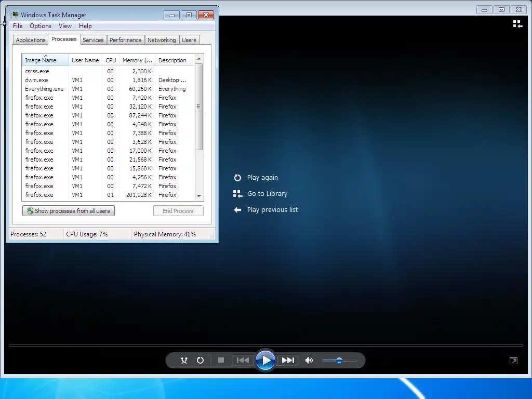532x399 pixels.
Task: Select the Processes tab
Action: pyautogui.click(x=64, y=39)
